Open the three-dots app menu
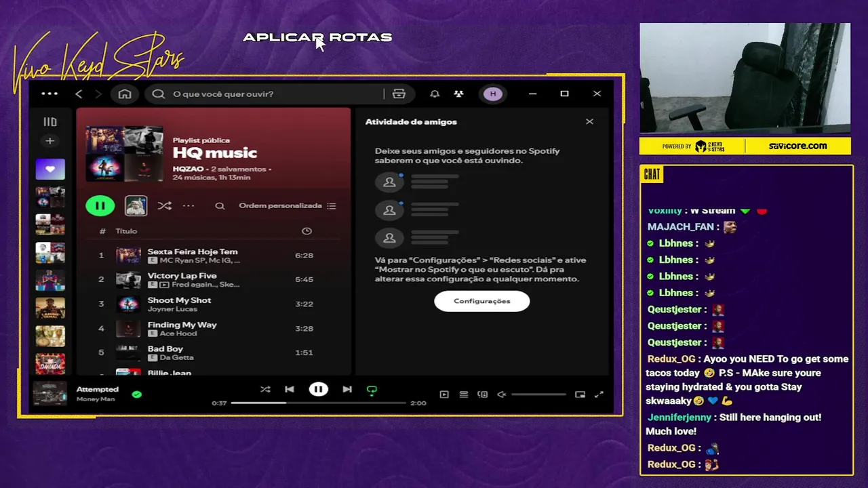The image size is (868, 488). point(50,94)
